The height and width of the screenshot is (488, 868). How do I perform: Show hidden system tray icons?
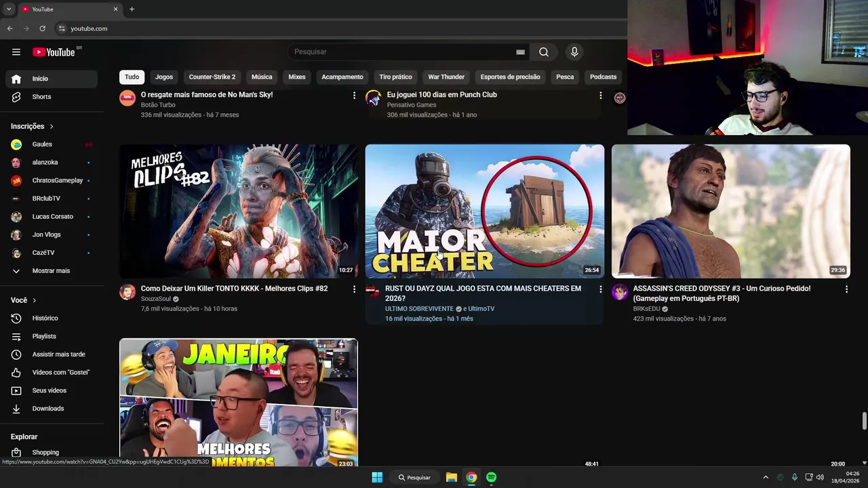pos(766,477)
